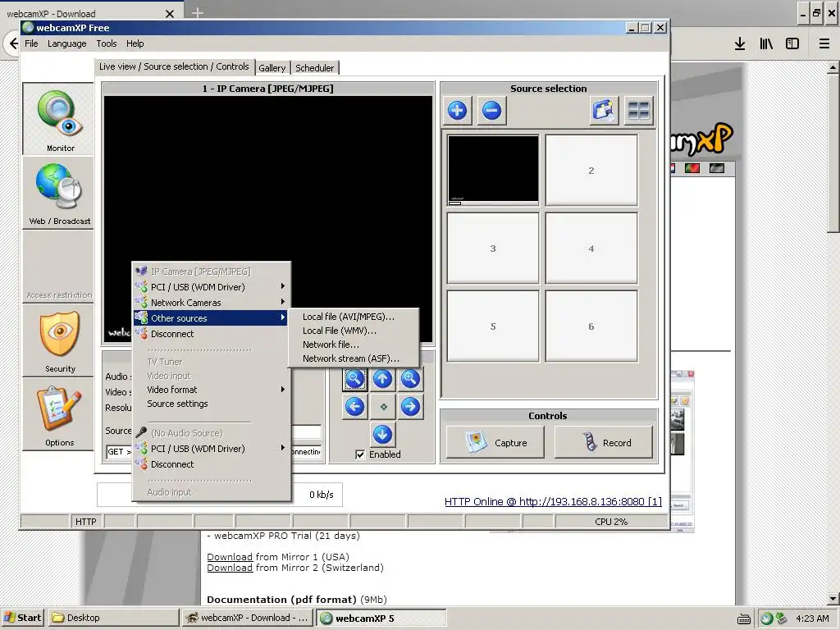
Task: Switch to multi-view grid layout icon
Action: [x=638, y=111]
